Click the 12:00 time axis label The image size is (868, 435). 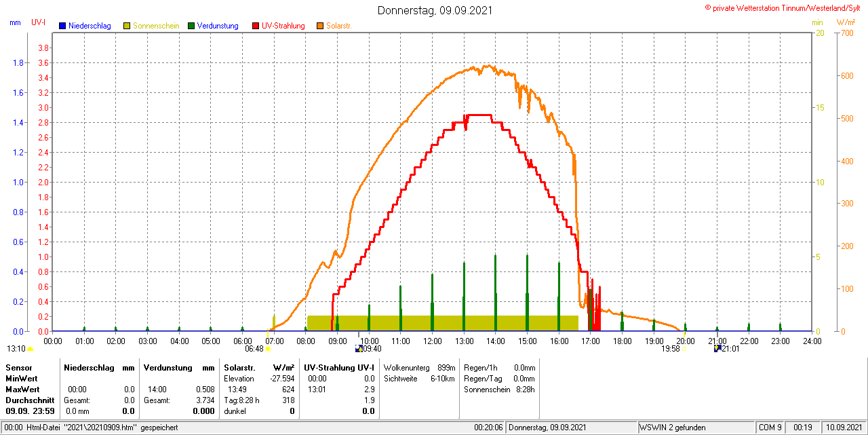pyautogui.click(x=432, y=341)
